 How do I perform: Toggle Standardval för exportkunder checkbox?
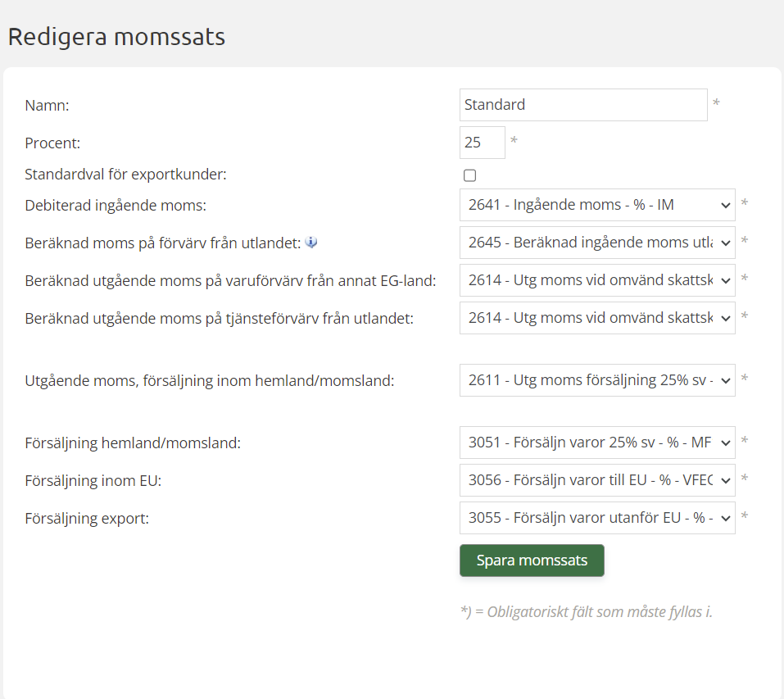pos(469,175)
